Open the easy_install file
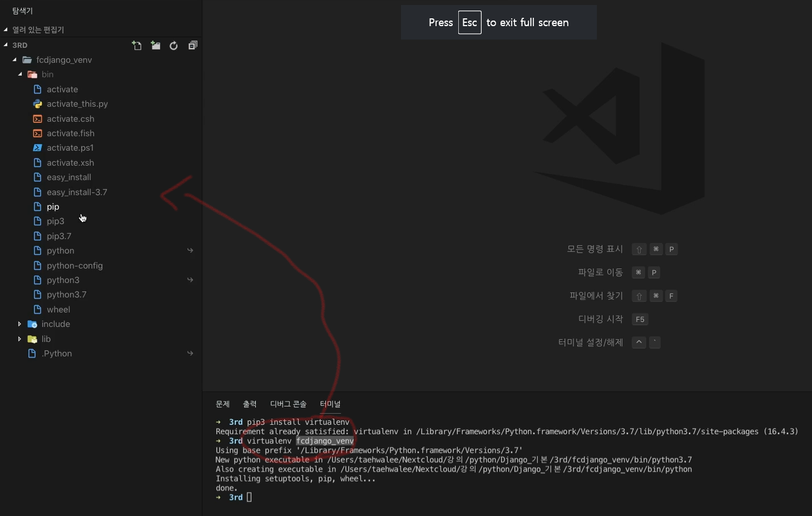 [x=69, y=177]
